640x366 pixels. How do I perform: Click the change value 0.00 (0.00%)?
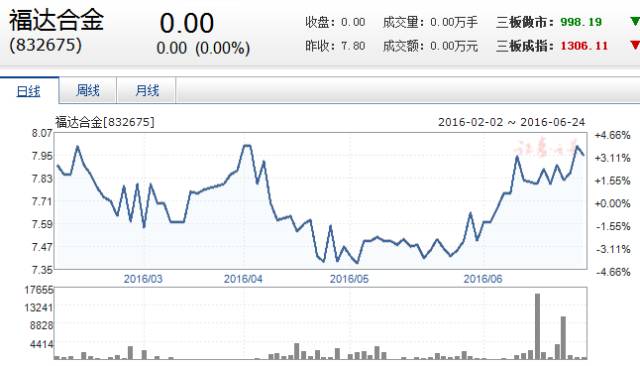(203, 48)
